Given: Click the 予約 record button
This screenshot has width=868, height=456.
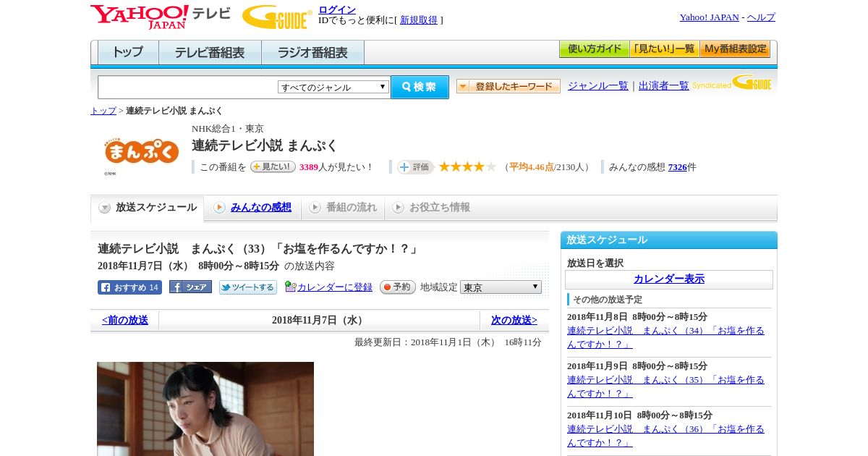Looking at the screenshot, I should coord(398,287).
